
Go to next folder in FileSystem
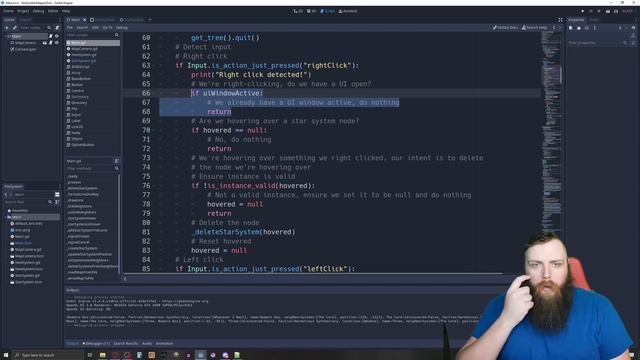(x=11, y=194)
